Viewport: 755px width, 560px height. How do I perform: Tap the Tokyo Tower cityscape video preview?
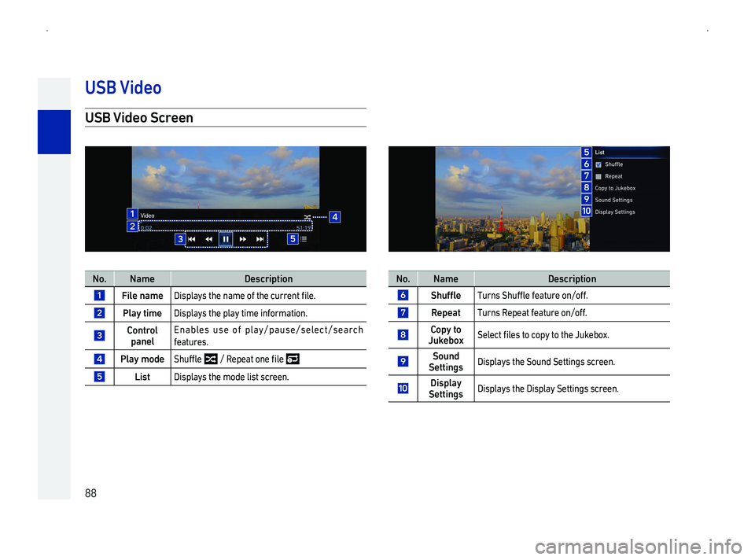[x=511, y=201]
